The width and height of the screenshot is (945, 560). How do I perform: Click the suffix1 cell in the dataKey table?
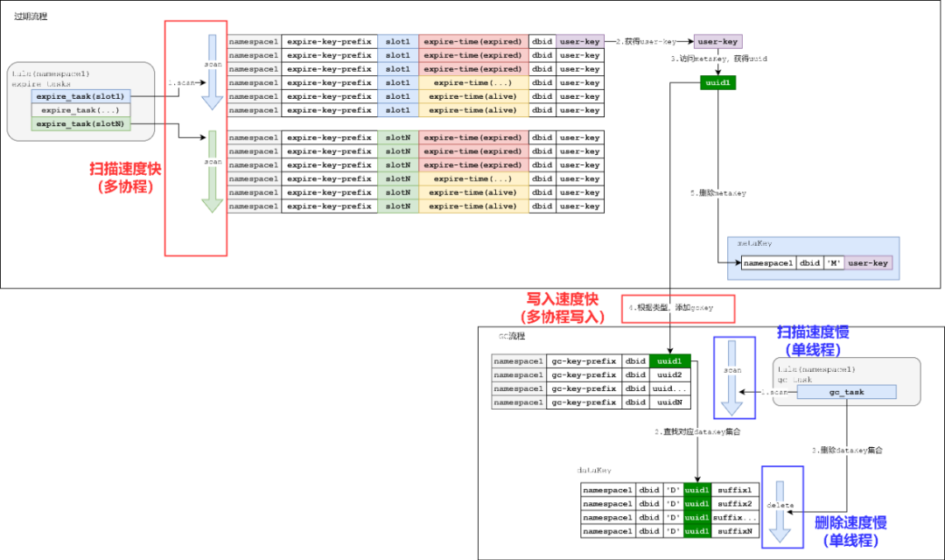tap(735, 490)
